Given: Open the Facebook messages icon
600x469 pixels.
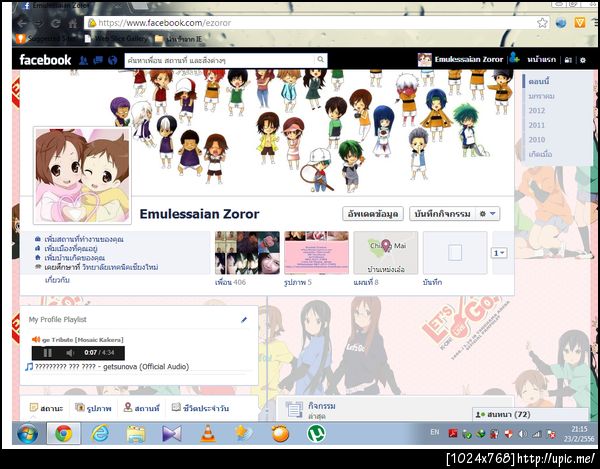Looking at the screenshot, I should point(98,60).
